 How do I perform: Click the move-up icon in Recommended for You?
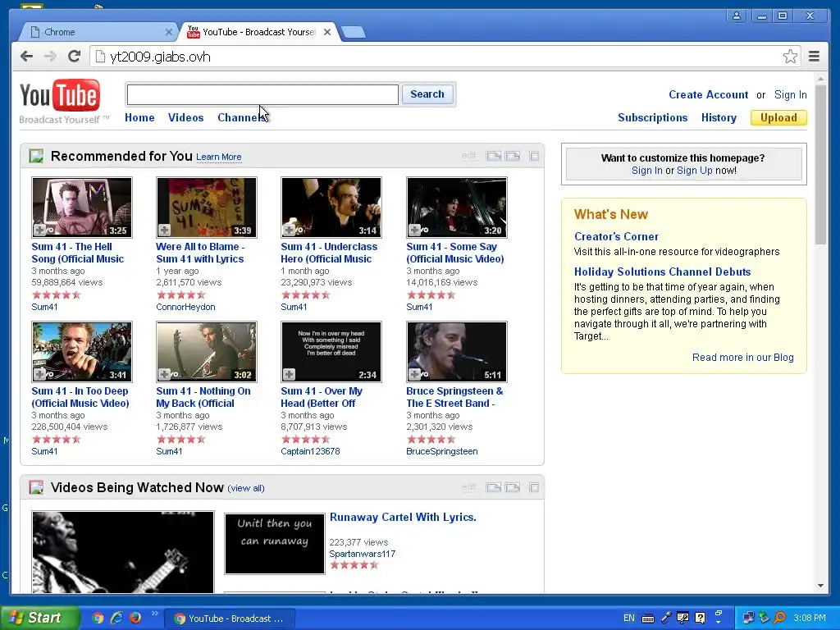point(493,156)
